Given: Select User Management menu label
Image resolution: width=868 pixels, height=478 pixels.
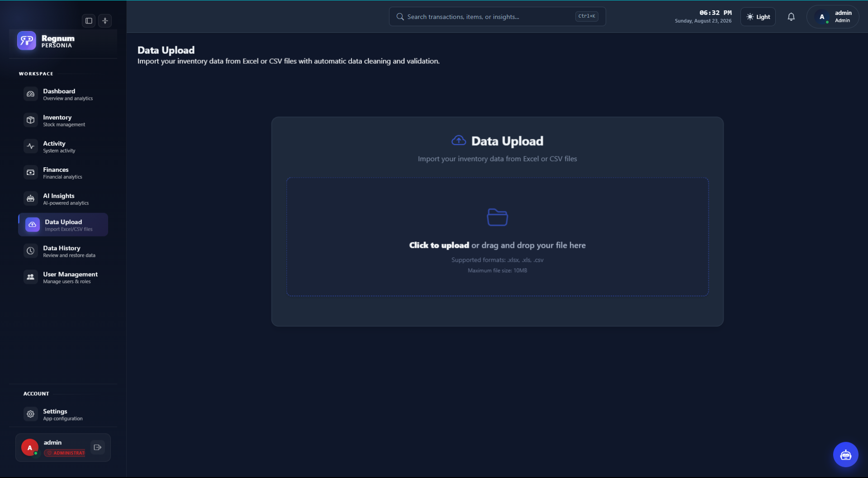Looking at the screenshot, I should (70, 274).
